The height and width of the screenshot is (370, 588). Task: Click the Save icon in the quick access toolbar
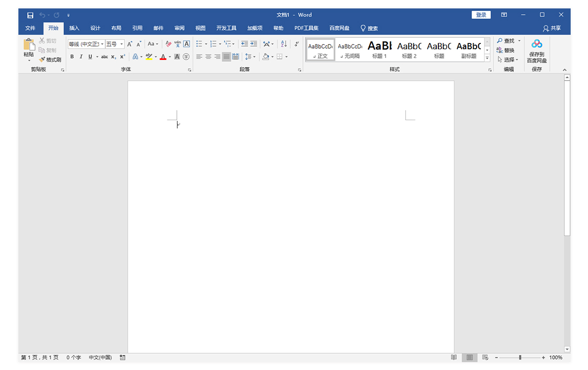coord(30,15)
